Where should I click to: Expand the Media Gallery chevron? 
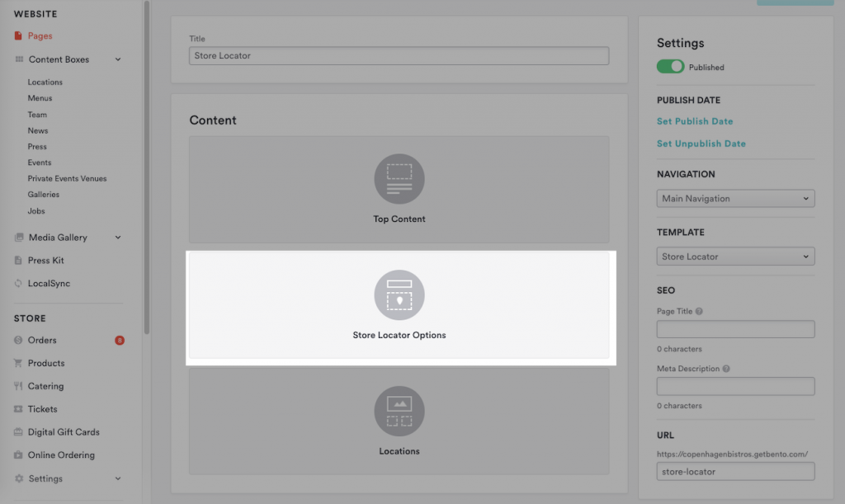point(118,238)
